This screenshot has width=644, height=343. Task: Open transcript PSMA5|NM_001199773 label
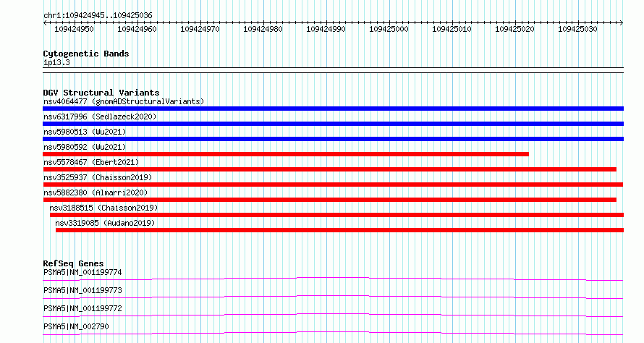[x=82, y=290]
